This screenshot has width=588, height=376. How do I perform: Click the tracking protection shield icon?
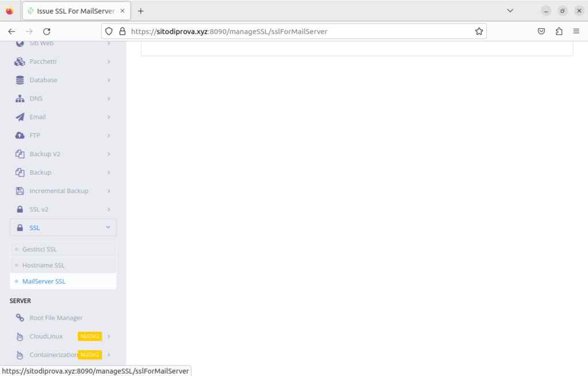pos(109,32)
